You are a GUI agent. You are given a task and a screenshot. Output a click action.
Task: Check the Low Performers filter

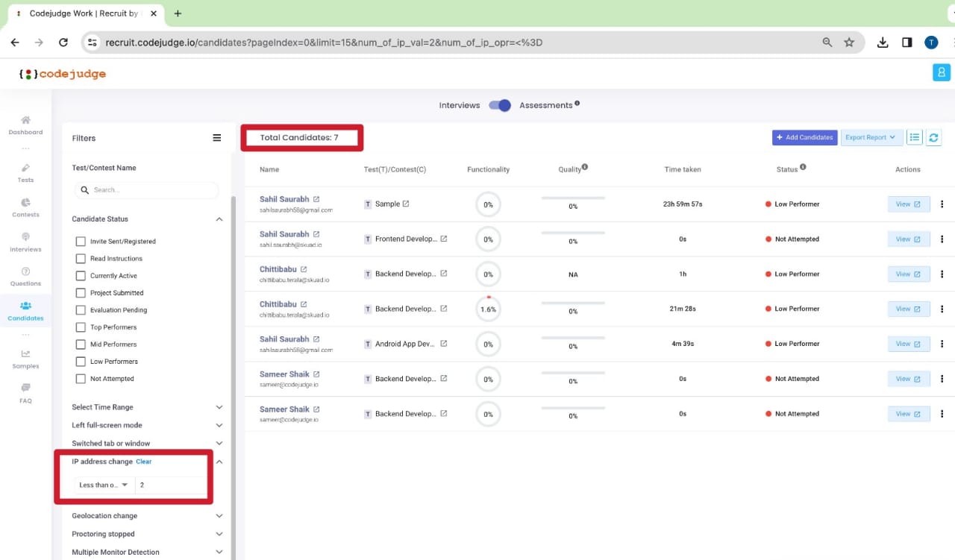[x=81, y=361]
